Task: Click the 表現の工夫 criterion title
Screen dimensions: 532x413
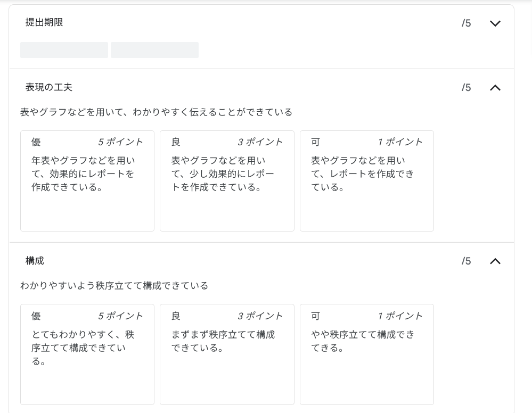Action: pos(49,87)
